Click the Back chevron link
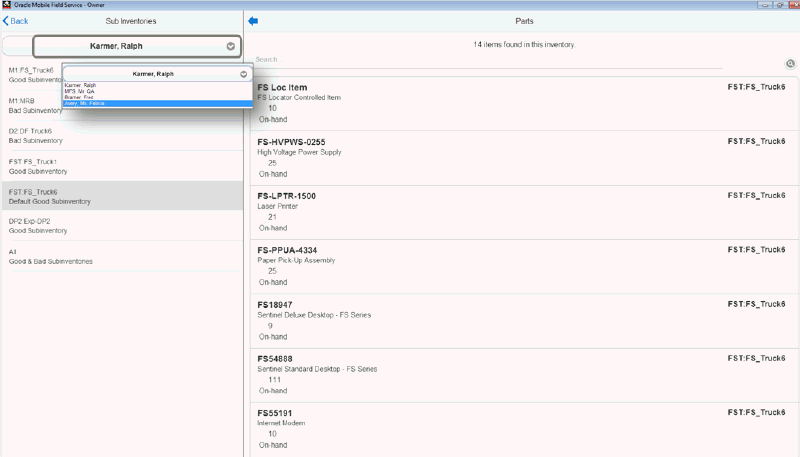 [15, 21]
